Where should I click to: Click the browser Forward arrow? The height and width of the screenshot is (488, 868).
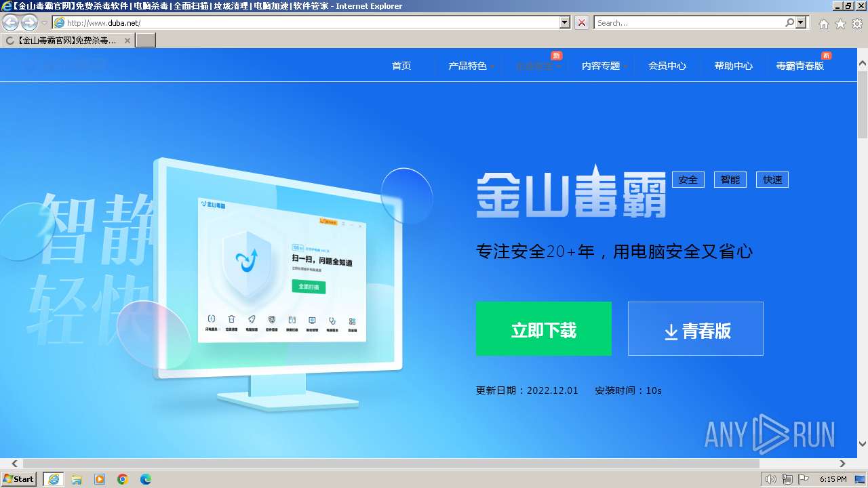pos(29,22)
